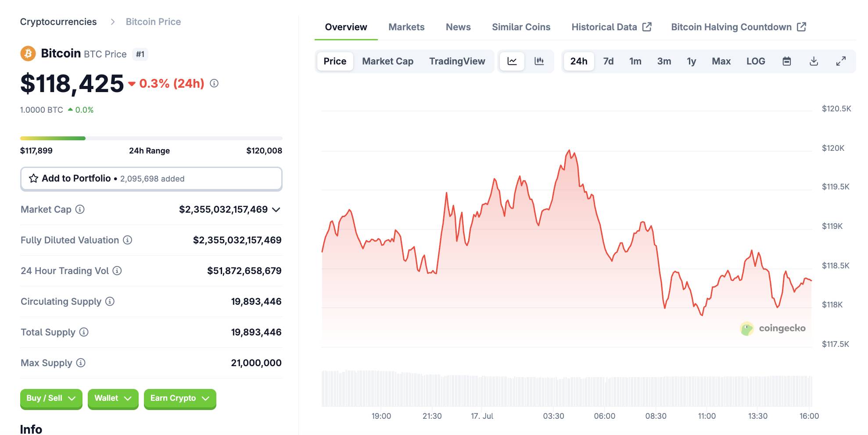The image size is (868, 435).
Task: Show Max Supply info icon
Action: click(x=81, y=363)
